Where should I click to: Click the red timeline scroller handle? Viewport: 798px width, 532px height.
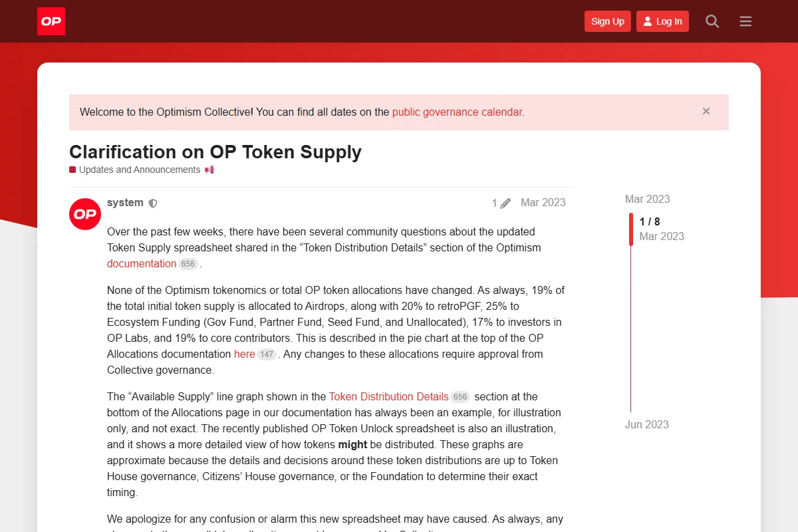point(631,229)
